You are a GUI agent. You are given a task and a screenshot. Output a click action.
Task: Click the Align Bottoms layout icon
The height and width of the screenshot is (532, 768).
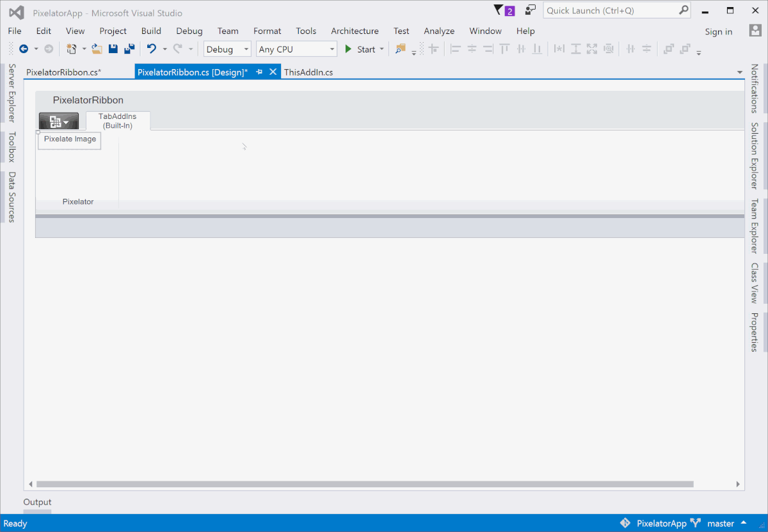538,49
